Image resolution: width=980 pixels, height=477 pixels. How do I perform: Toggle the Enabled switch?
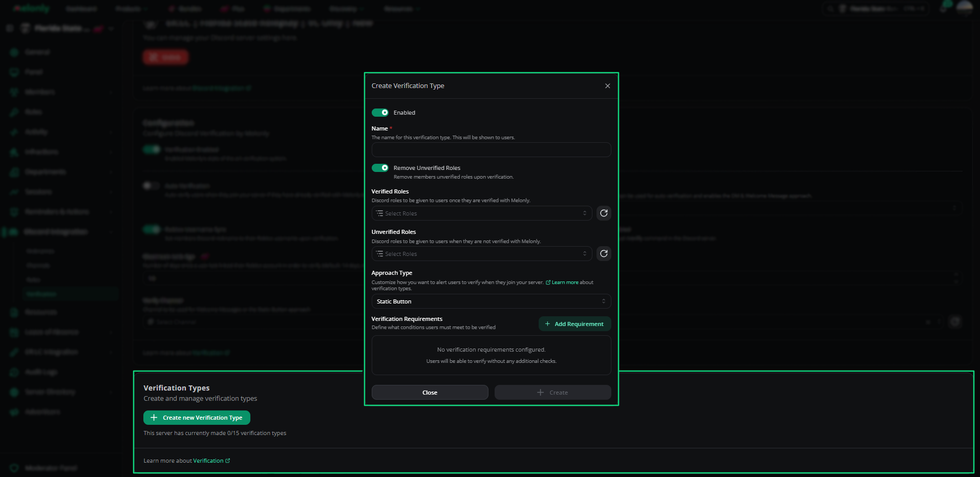[380, 113]
